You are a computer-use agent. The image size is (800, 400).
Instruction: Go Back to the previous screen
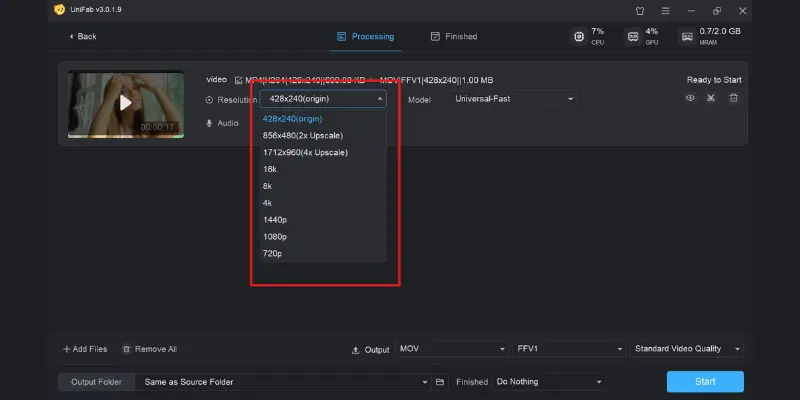pos(83,36)
